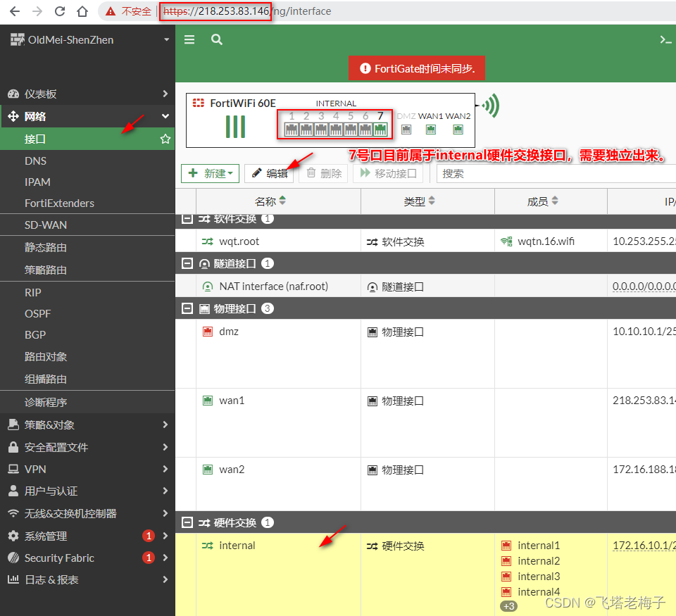Expand the 用户与认证 menu

point(87,491)
